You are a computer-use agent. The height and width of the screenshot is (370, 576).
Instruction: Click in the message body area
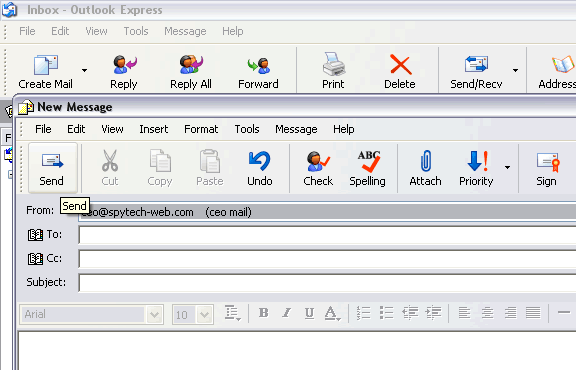click(297, 351)
